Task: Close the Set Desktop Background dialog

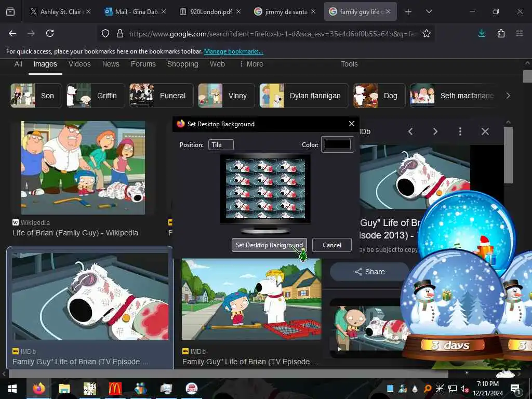Action: 352,124
